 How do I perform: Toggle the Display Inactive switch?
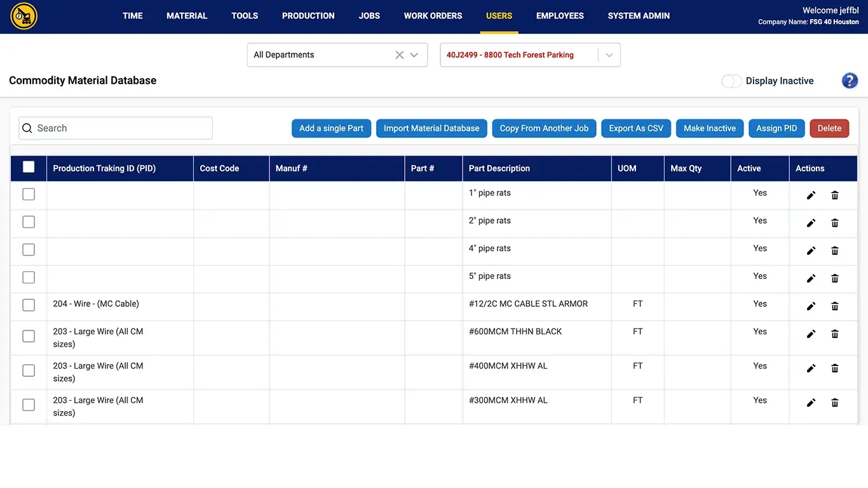tap(731, 81)
